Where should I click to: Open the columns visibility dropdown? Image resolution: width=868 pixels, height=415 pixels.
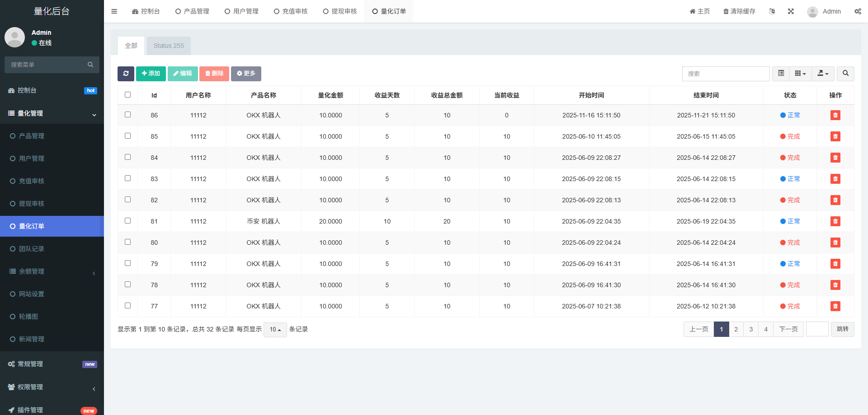pyautogui.click(x=800, y=74)
